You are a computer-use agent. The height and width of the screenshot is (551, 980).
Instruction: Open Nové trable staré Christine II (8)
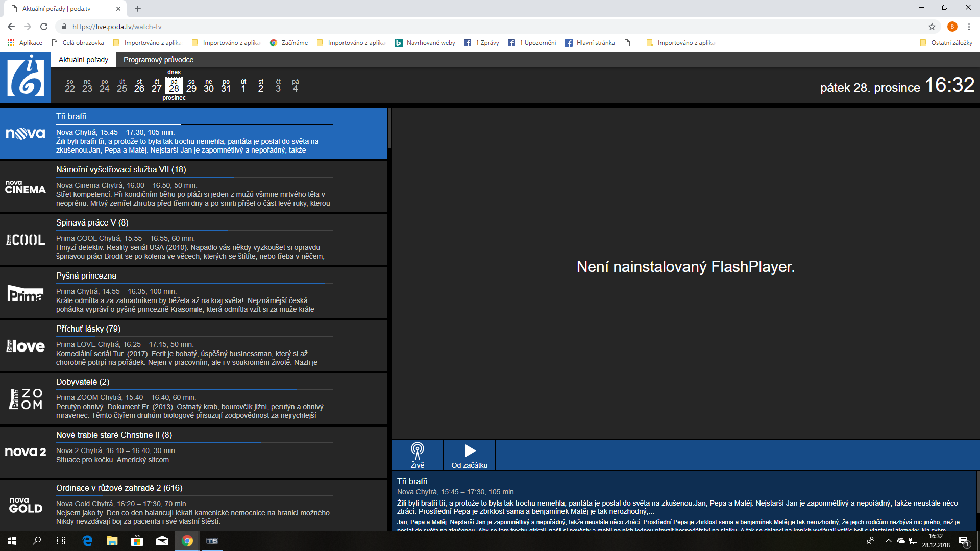[x=114, y=435]
